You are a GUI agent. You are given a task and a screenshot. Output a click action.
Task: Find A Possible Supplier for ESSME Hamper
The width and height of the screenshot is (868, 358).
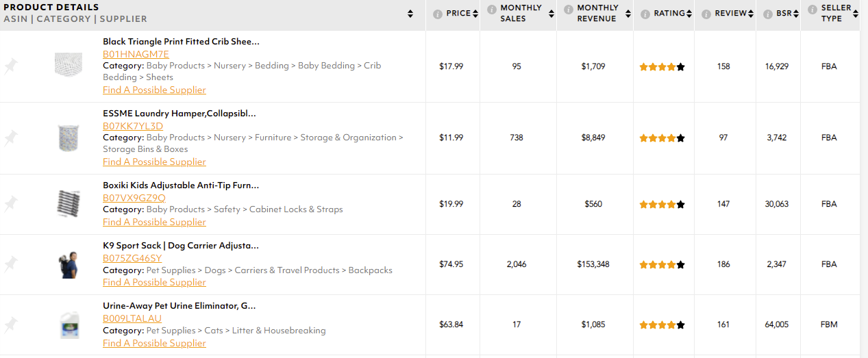point(154,162)
